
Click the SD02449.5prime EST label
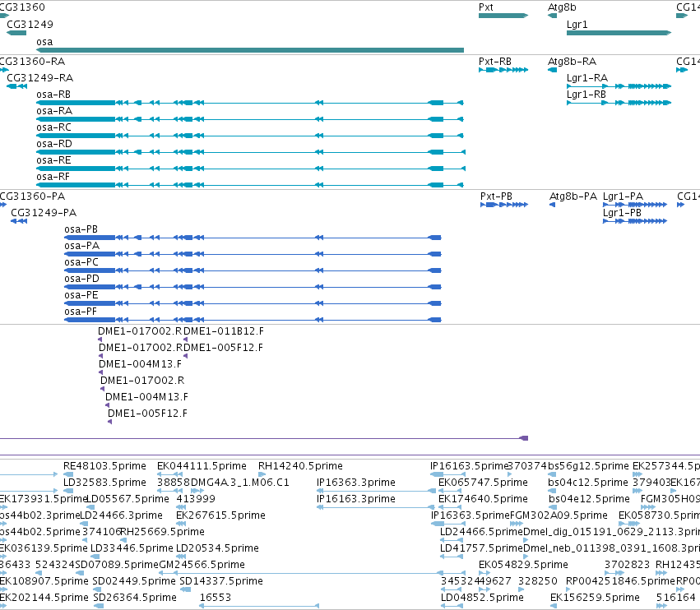pos(134,581)
